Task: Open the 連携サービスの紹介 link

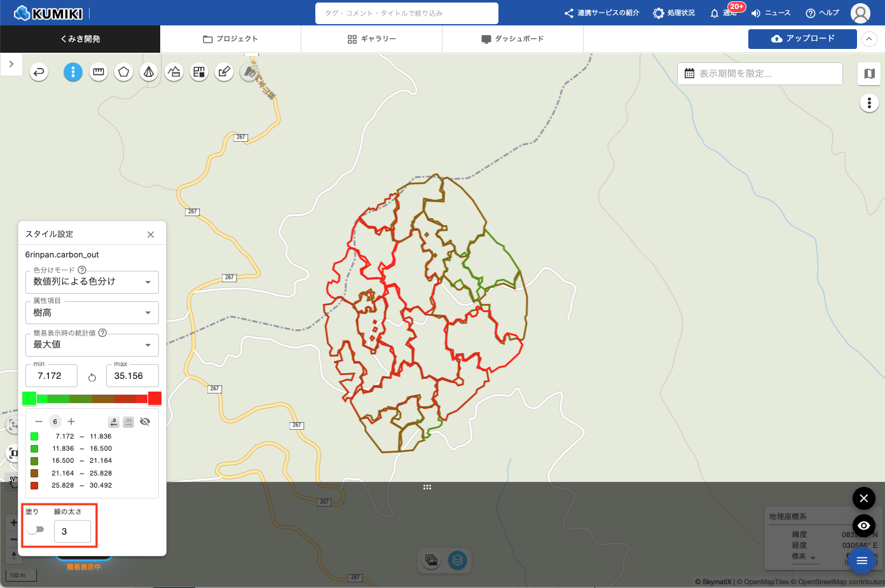Action: click(x=601, y=13)
